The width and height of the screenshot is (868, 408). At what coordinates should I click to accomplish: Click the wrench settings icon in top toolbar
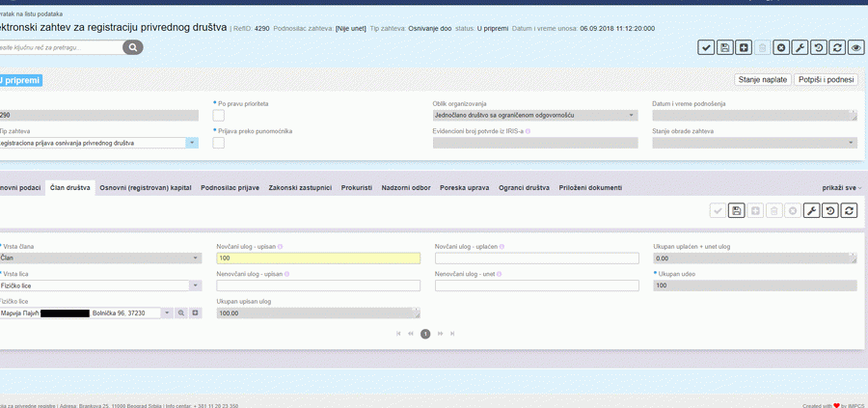(800, 47)
